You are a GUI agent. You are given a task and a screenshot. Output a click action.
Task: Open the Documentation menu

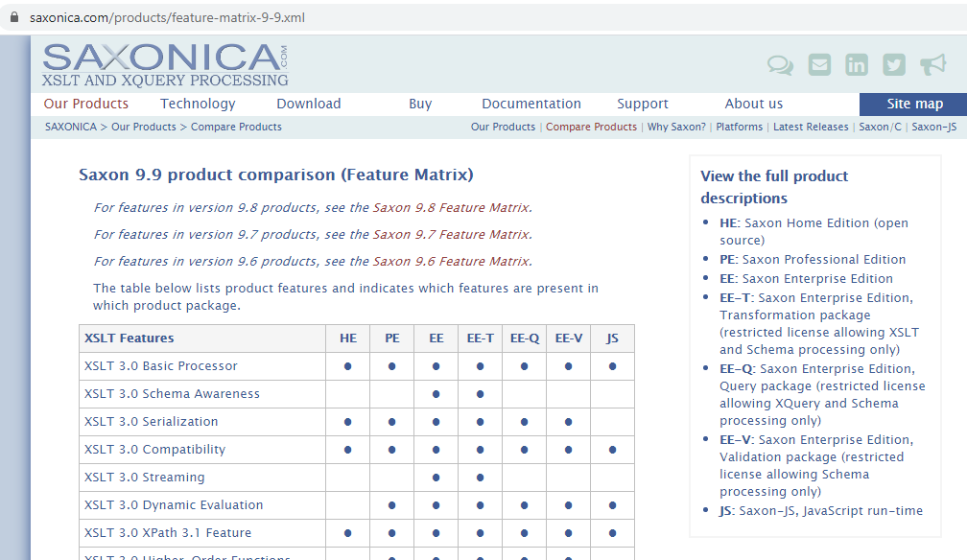(x=531, y=104)
